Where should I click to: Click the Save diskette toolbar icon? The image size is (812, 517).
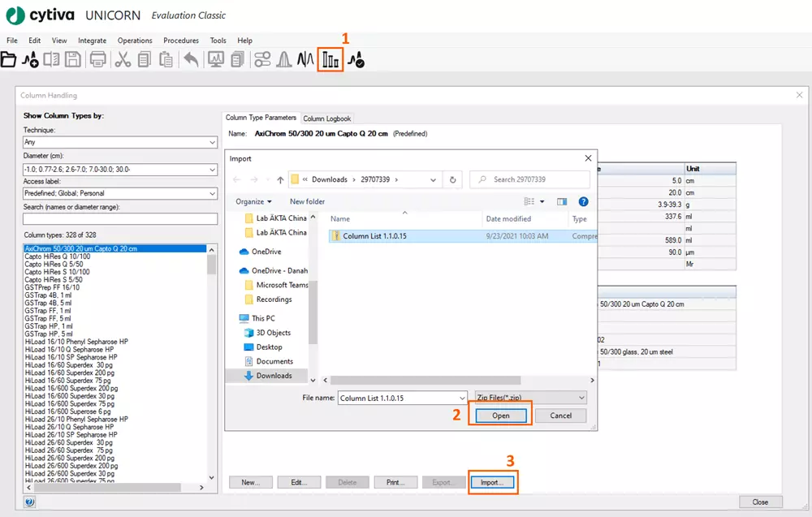(x=73, y=59)
